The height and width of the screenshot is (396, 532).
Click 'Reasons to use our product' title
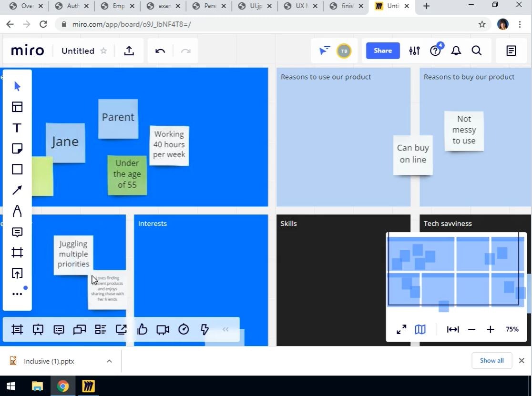[326, 77]
